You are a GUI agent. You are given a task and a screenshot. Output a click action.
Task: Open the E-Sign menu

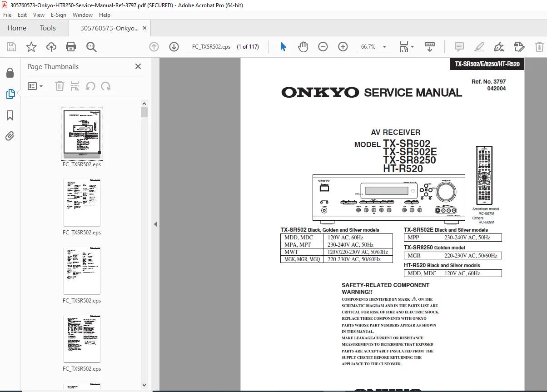(x=58, y=15)
